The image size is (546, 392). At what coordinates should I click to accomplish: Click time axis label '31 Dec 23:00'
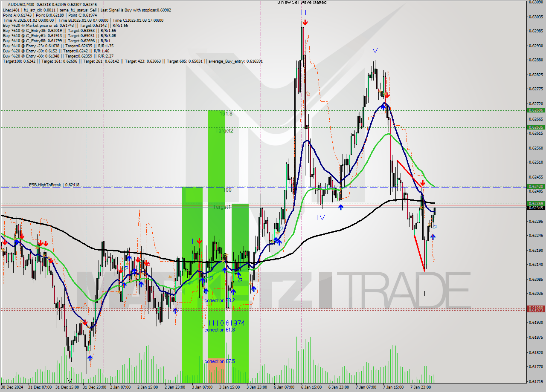coord(94,387)
